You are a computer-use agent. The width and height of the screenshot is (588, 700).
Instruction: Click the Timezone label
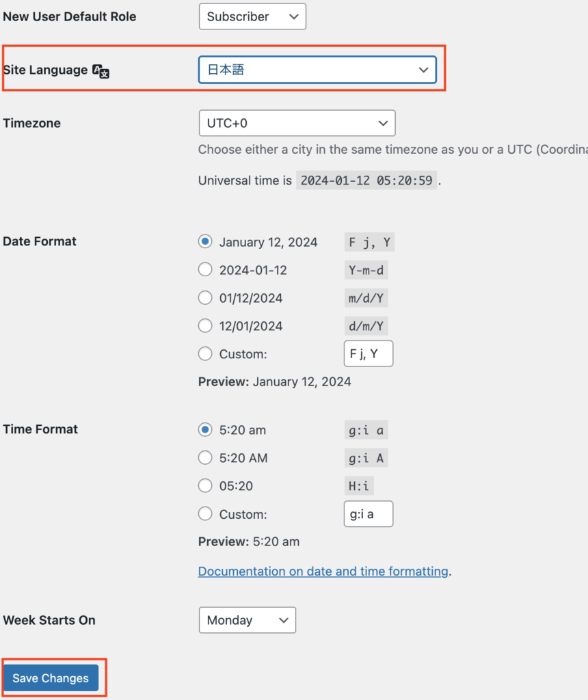coord(31,123)
